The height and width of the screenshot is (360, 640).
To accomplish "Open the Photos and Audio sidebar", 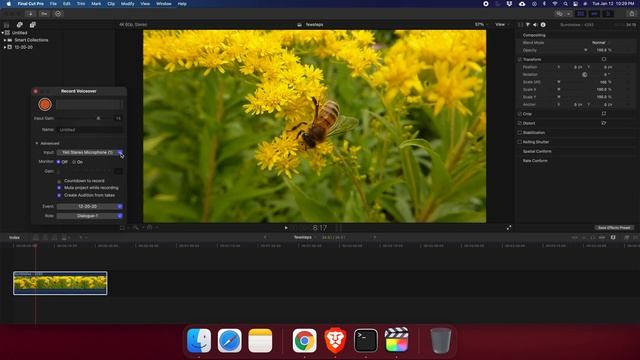I will tap(20, 25).
